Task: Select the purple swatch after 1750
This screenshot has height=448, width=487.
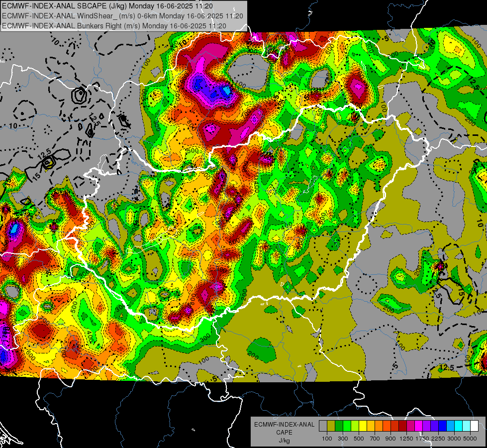Action: click(x=426, y=426)
